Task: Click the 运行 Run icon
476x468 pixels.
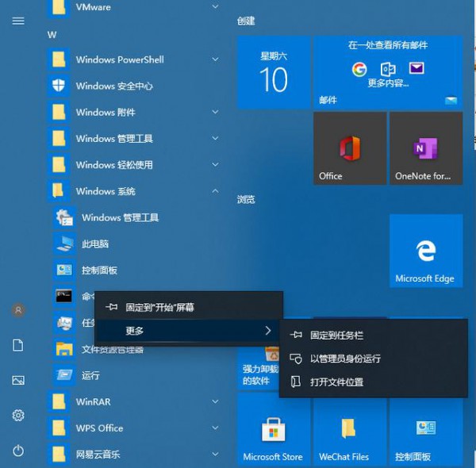Action: pyautogui.click(x=64, y=375)
